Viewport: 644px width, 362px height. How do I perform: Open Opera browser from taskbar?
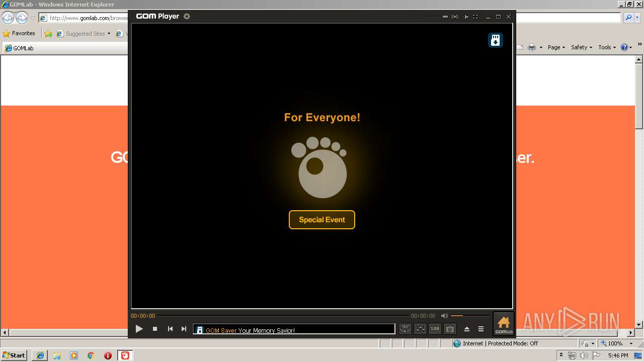point(108,355)
